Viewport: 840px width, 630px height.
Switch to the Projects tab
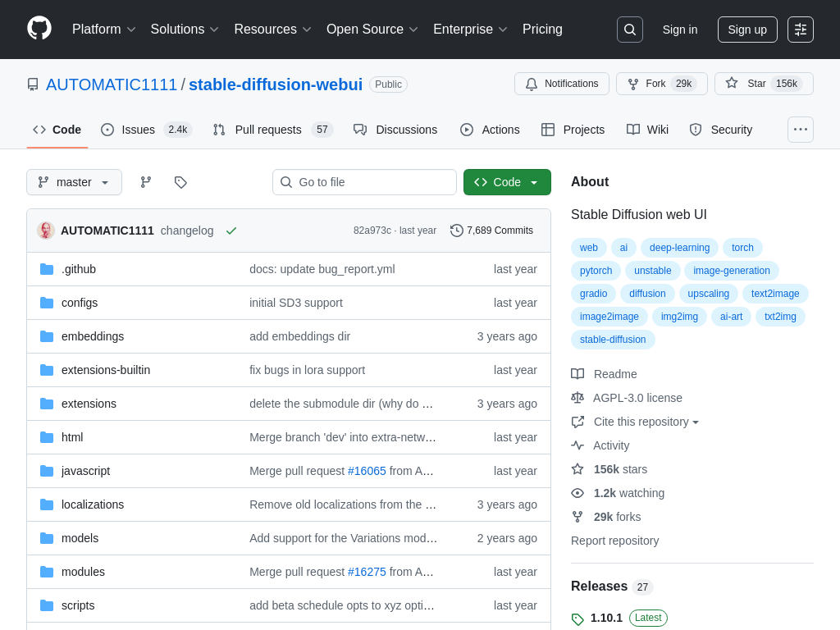(x=573, y=130)
